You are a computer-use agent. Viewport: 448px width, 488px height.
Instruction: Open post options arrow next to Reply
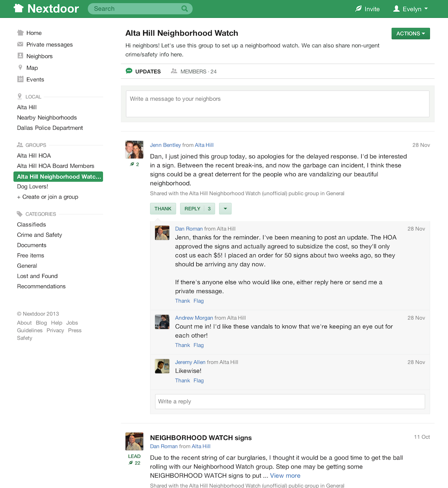pos(225,209)
